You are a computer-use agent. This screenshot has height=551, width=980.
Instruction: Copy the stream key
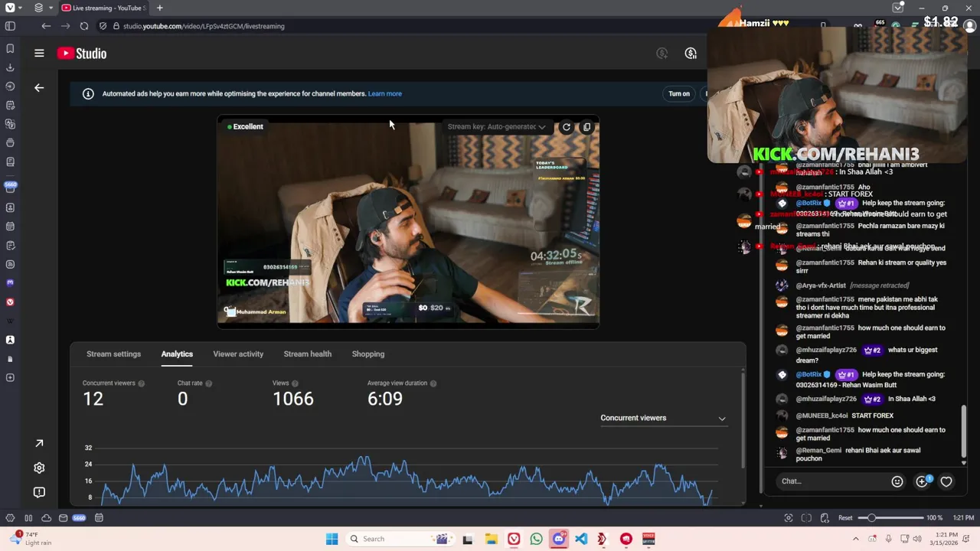pos(586,127)
